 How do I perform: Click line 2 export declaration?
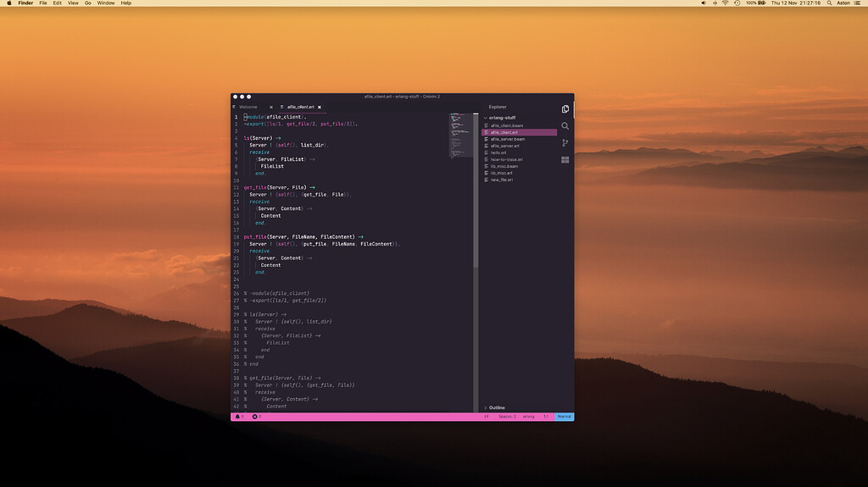301,124
